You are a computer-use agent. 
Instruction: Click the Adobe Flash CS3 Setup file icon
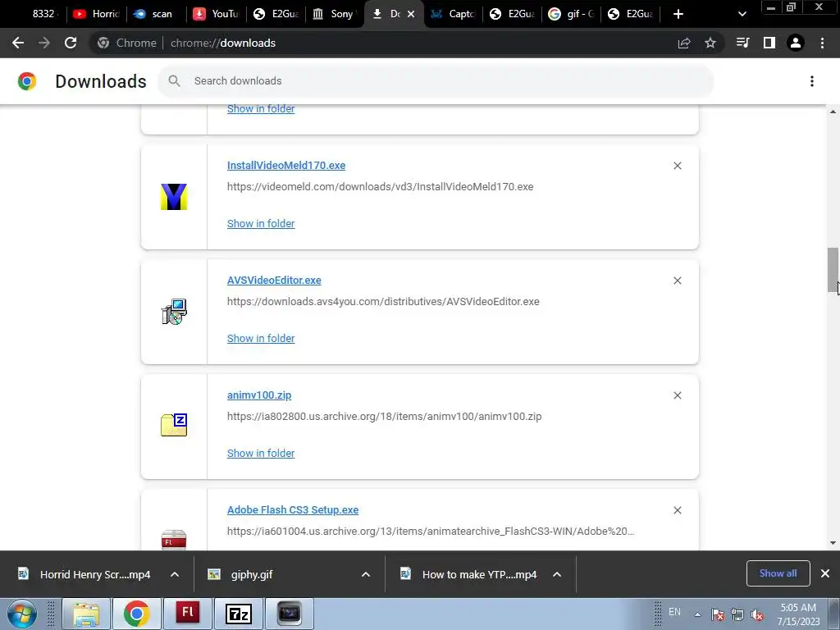tap(174, 540)
